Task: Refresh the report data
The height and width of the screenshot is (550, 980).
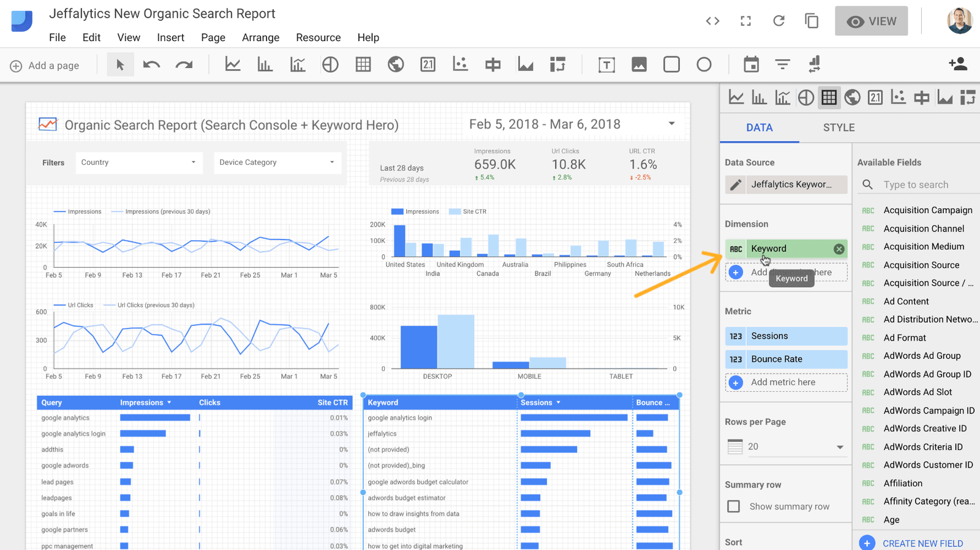Action: [778, 21]
